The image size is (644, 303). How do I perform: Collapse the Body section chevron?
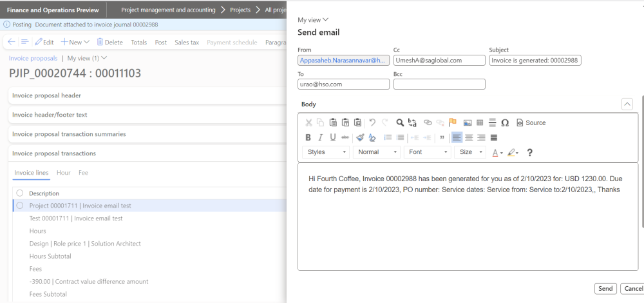point(627,104)
